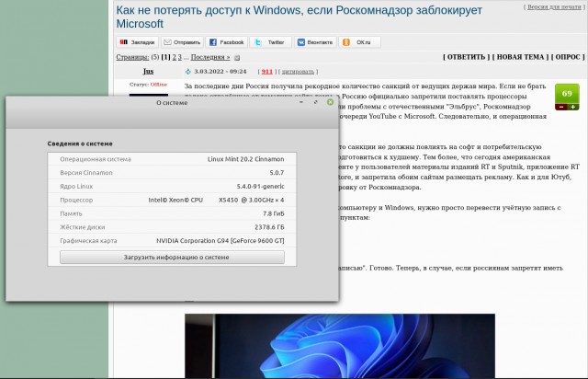Select the Intel Xeon X5450 processor value
This screenshot has height=379, width=588.
coord(216,200)
